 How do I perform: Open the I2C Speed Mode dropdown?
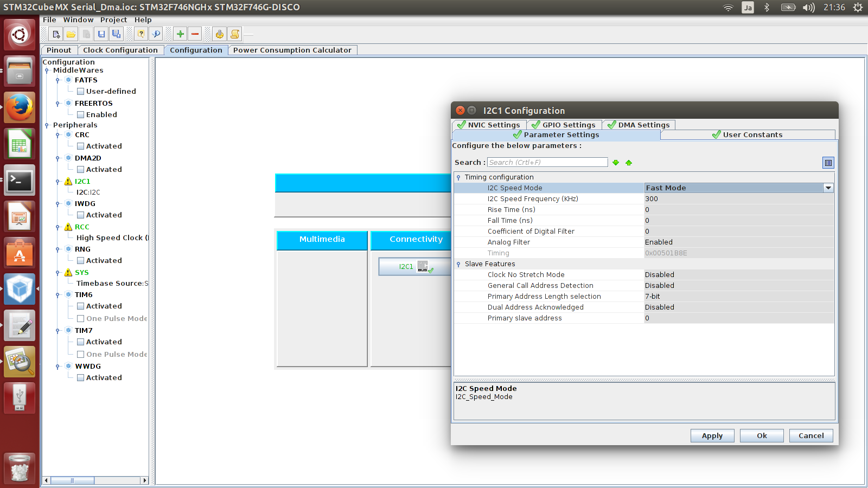pos(828,188)
